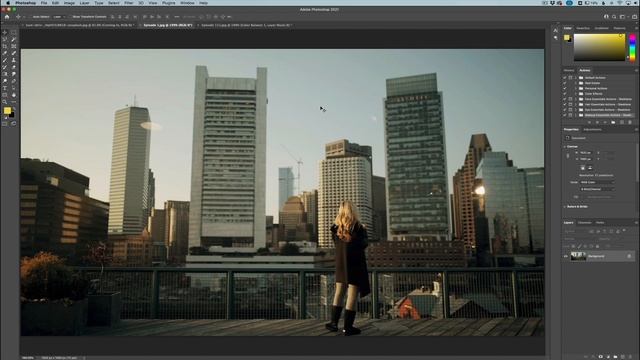Toggle checkmark for Personal Actions set

[x=565, y=88]
